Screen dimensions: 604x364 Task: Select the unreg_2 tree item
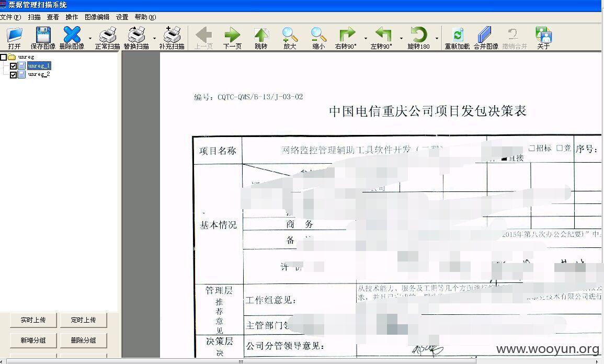point(39,74)
